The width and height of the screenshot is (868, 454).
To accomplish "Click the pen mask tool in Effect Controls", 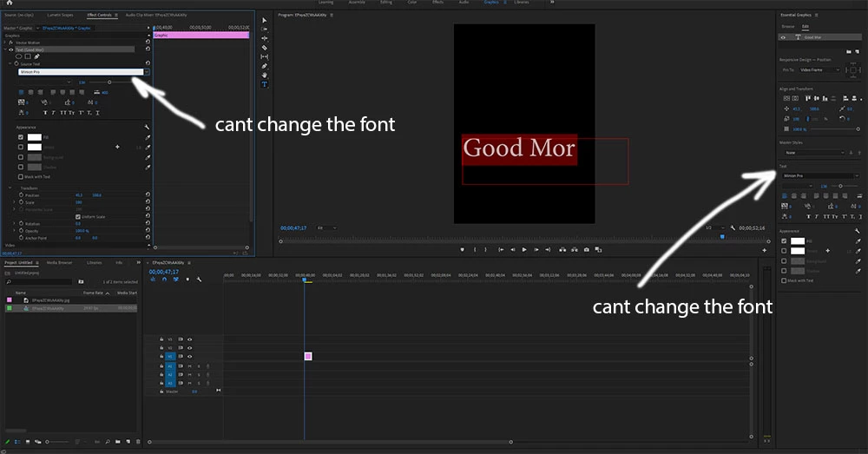I will click(x=37, y=56).
